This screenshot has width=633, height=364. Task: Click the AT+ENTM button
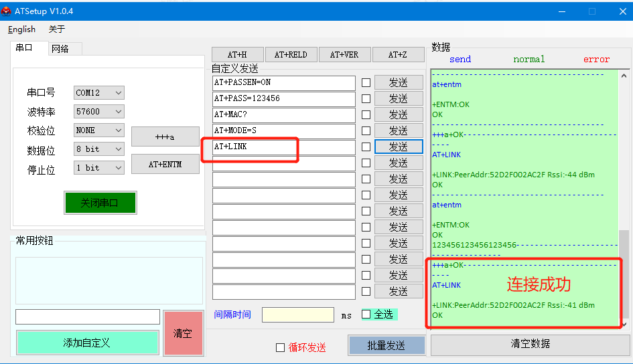165,164
